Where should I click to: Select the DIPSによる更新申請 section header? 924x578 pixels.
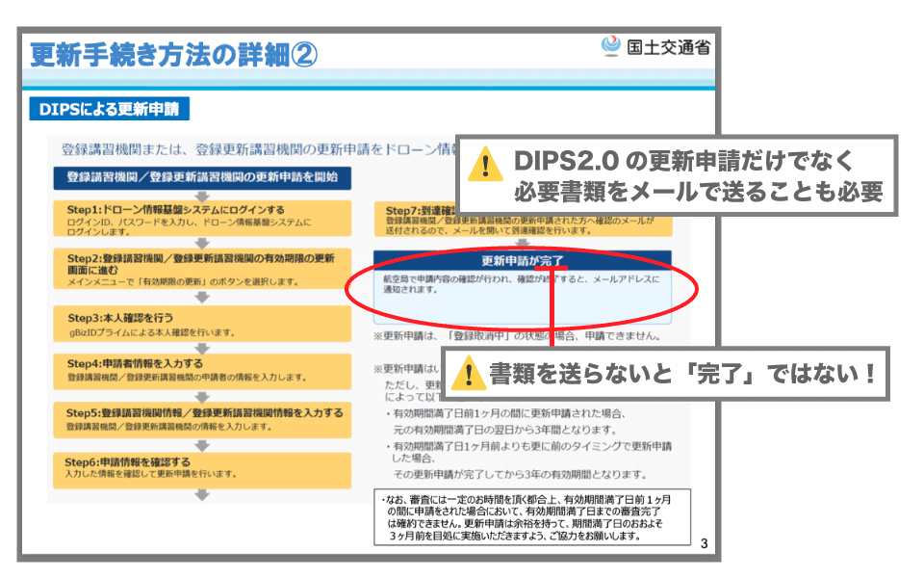[x=109, y=109]
